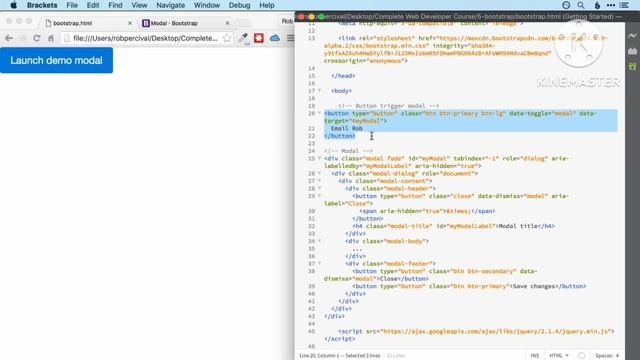Image resolution: width=640 pixels, height=360 pixels.
Task: Open the Debug menu
Action: click(x=239, y=5)
